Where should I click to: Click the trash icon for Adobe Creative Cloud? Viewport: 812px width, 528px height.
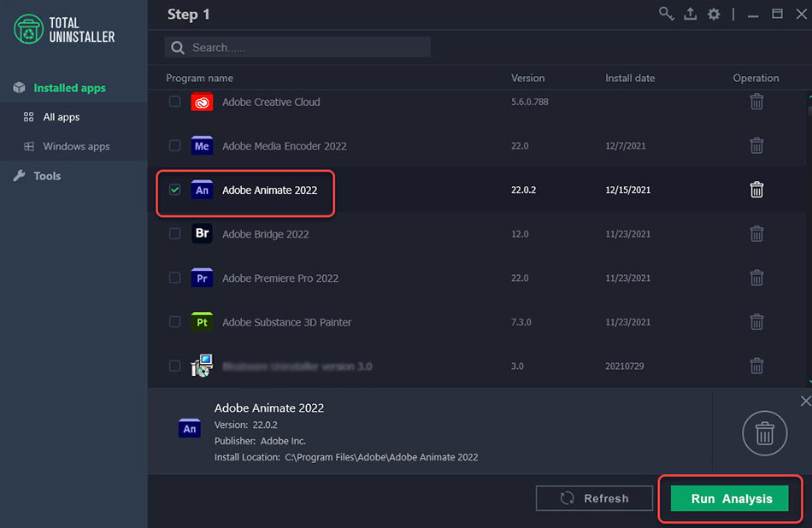coord(756,102)
